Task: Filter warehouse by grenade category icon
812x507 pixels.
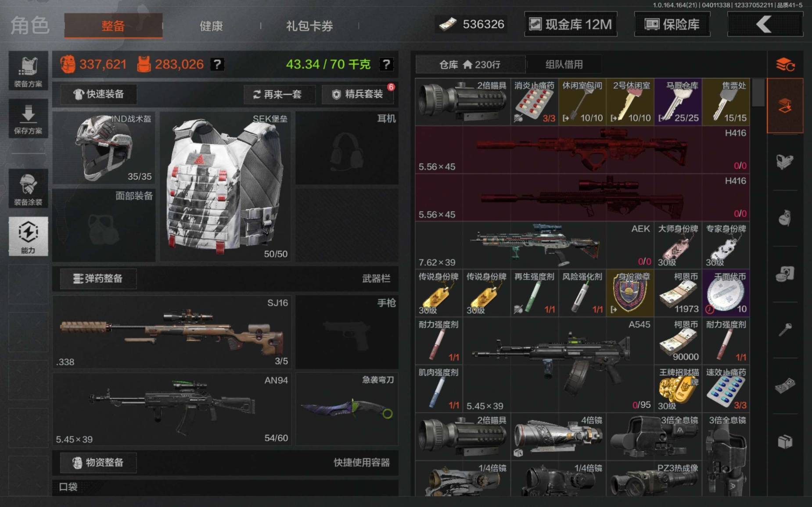Action: 785,218
